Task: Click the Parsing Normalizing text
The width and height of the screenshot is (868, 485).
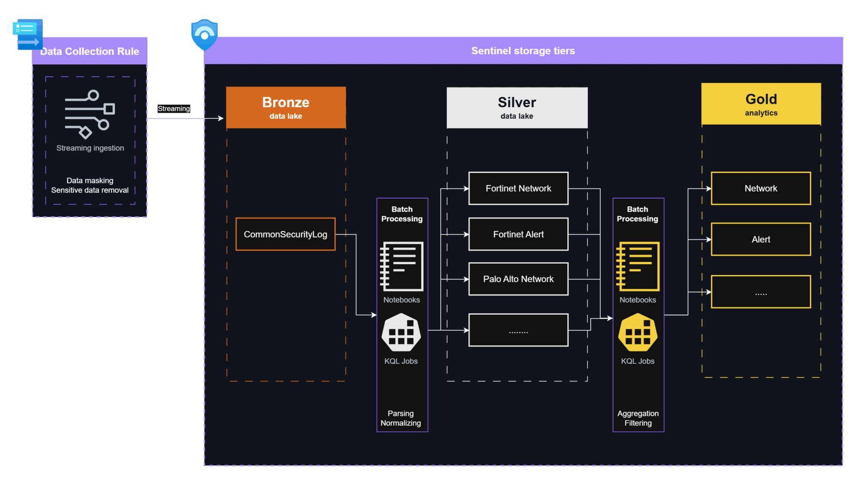Action: [401, 418]
